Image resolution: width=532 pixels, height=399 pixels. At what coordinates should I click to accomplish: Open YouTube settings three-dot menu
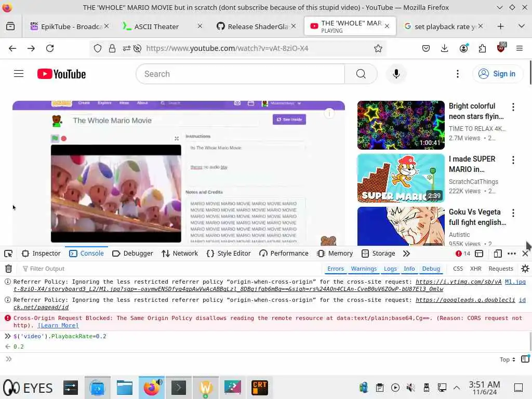tap(458, 74)
